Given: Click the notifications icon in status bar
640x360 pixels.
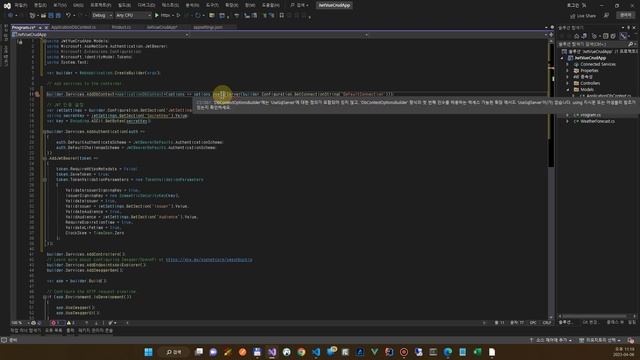Looking at the screenshot, I should (631, 340).
